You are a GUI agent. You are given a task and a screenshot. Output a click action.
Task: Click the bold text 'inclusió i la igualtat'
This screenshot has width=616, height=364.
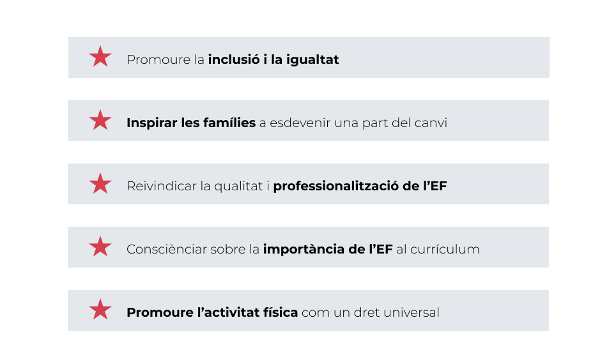pyautogui.click(x=273, y=59)
